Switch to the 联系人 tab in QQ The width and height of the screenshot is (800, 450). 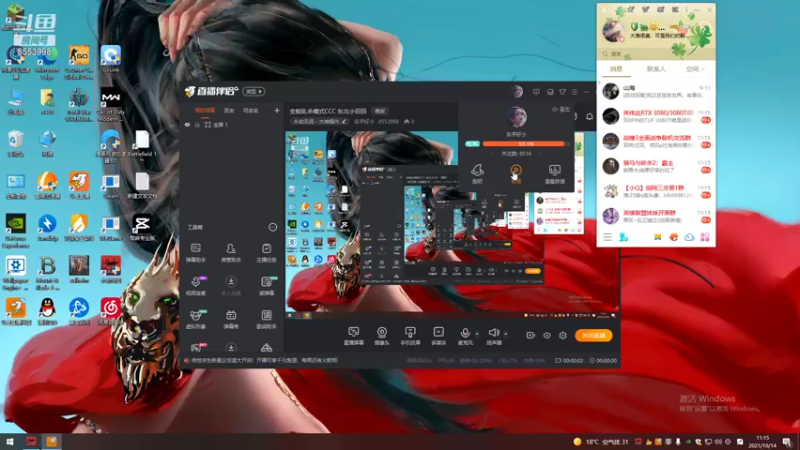point(656,69)
